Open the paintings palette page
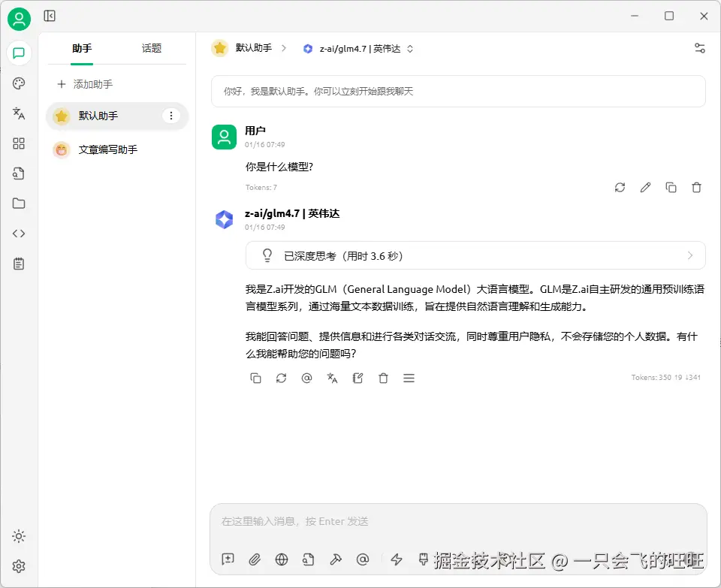The height and width of the screenshot is (588, 721). [19, 83]
